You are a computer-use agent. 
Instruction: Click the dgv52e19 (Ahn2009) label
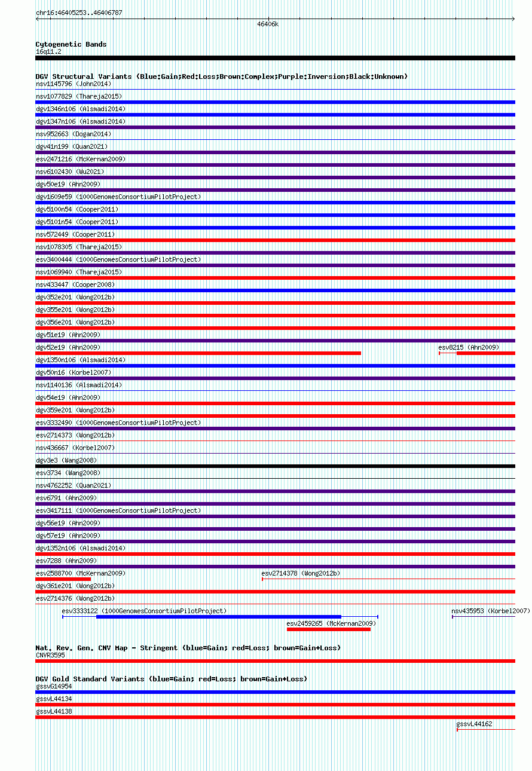tap(68, 347)
